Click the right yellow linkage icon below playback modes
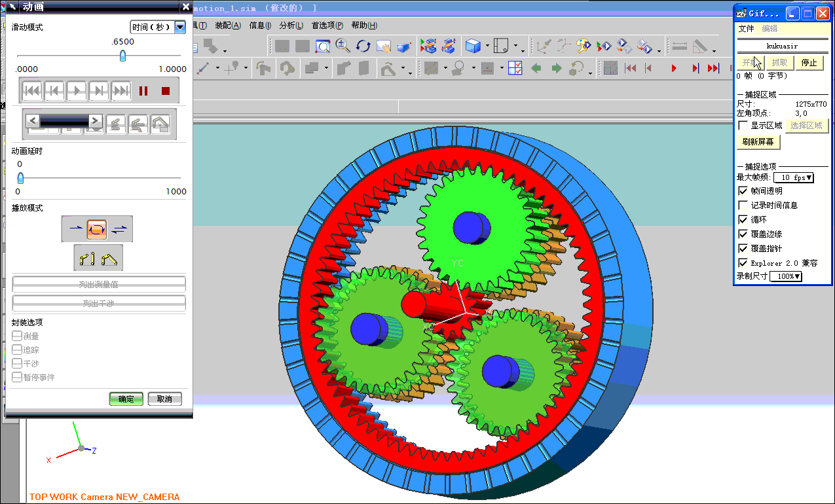This screenshot has height=504, width=835. 109,259
